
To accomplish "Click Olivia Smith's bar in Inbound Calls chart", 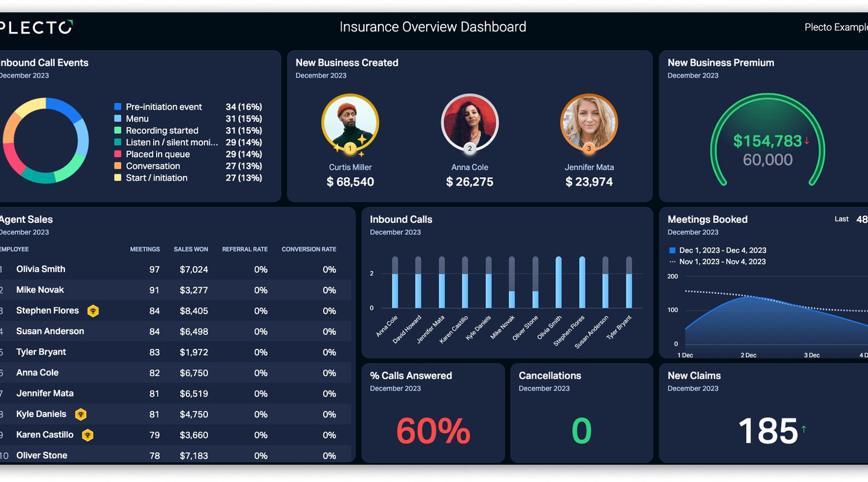I will click(x=559, y=283).
